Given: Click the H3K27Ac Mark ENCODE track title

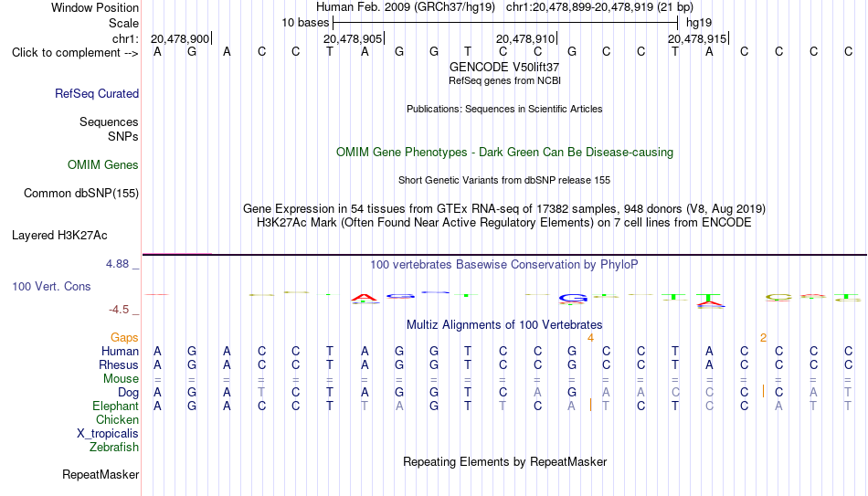Looking at the screenshot, I should click(504, 223).
